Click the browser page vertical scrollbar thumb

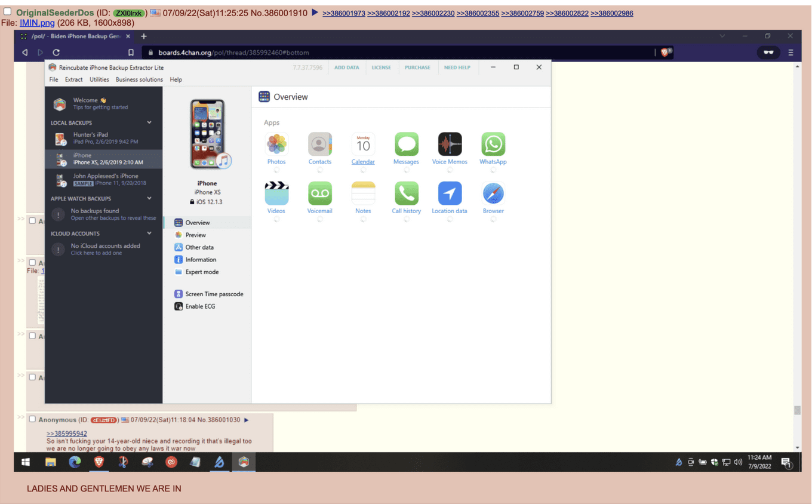tap(797, 410)
